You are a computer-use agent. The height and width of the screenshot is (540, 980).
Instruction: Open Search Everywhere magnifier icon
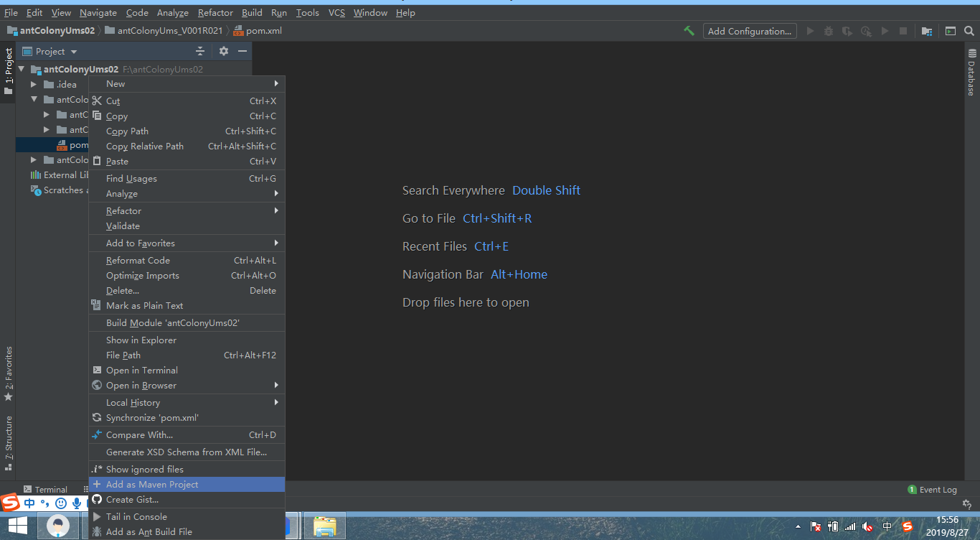click(x=969, y=31)
